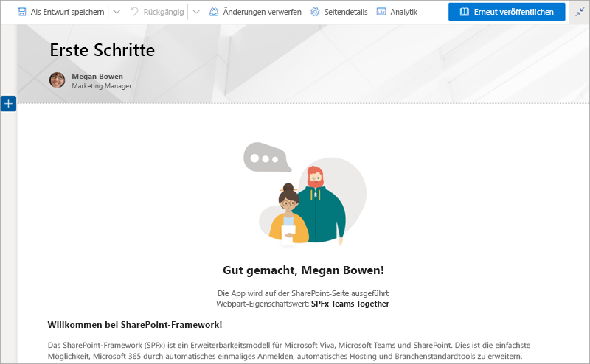590x364 pixels.
Task: Click the collapse arrows icon at top right
Action: point(580,13)
